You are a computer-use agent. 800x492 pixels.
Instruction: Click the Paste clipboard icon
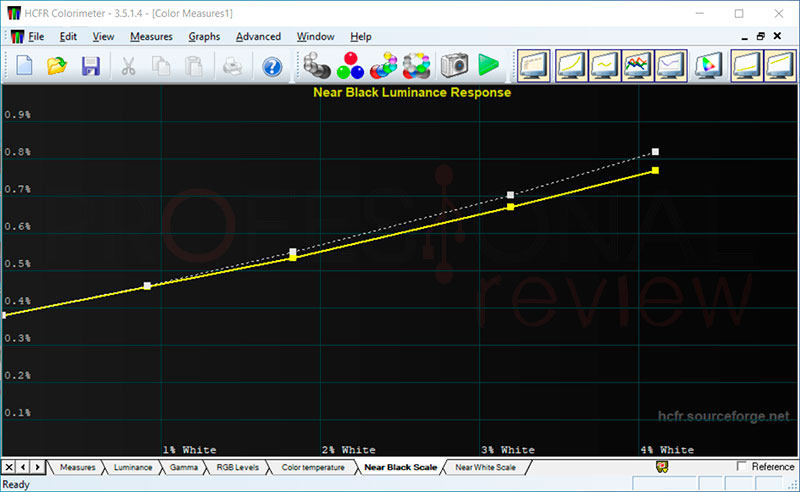[193, 66]
